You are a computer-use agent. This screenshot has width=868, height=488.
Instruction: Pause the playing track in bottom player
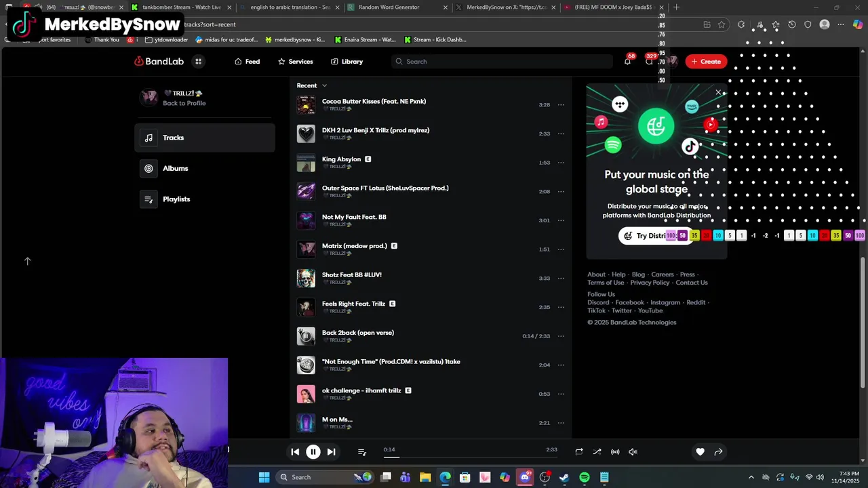click(313, 452)
